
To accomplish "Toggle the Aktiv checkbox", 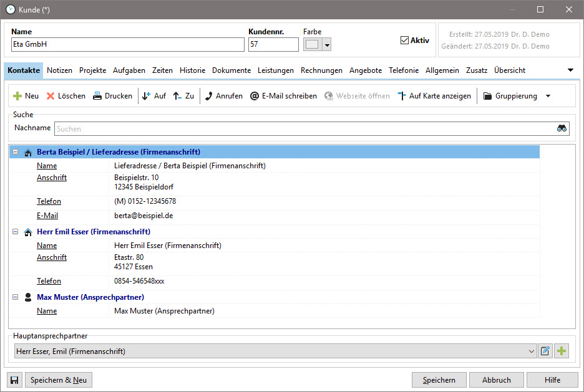I will 404,40.
